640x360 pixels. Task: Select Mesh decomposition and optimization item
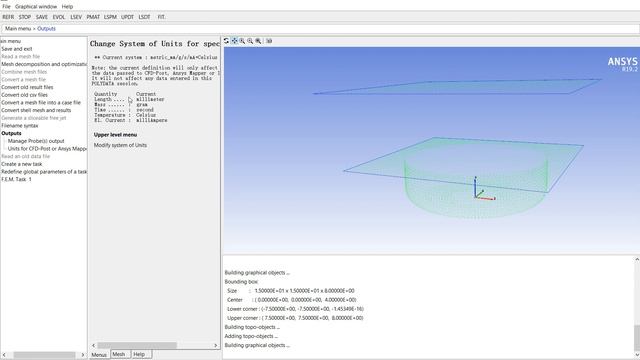coord(44,64)
